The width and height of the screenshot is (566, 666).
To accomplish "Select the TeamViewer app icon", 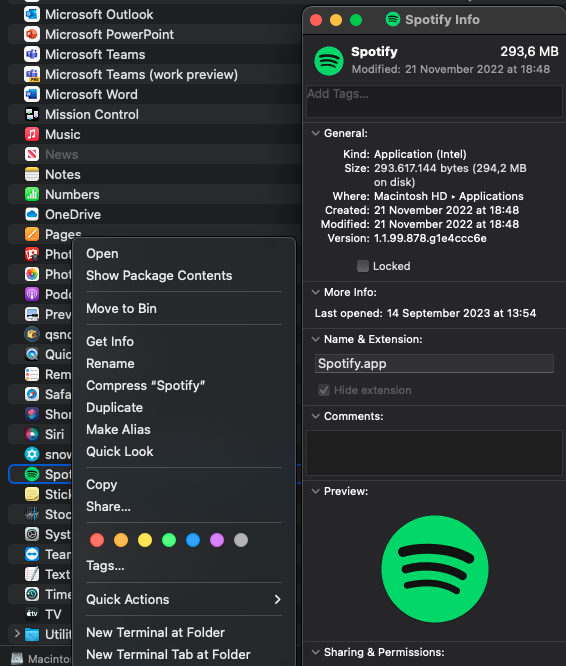I will pyautogui.click(x=32, y=554).
